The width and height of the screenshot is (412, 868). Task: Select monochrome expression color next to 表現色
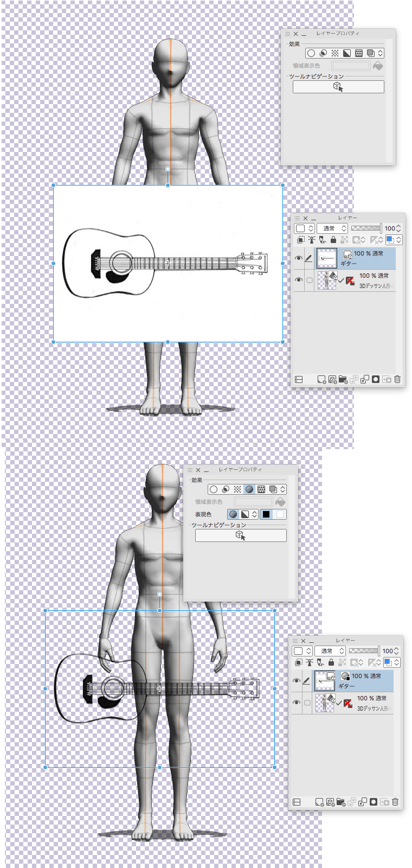(x=245, y=514)
